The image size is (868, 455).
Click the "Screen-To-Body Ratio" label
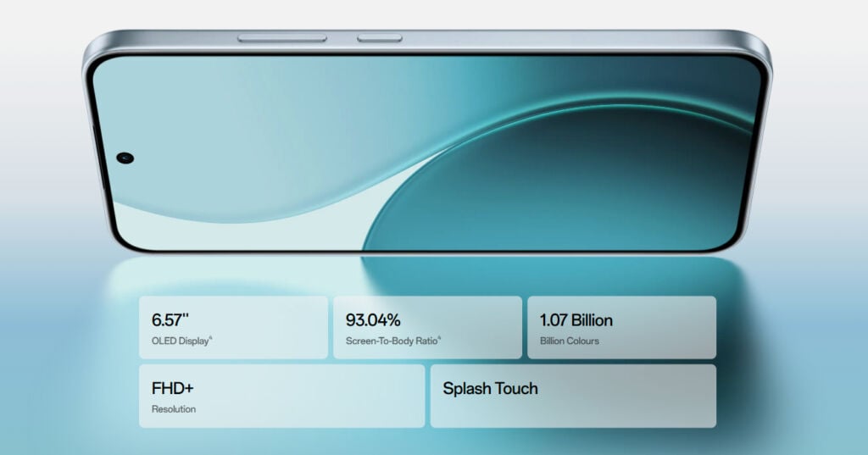click(x=392, y=341)
